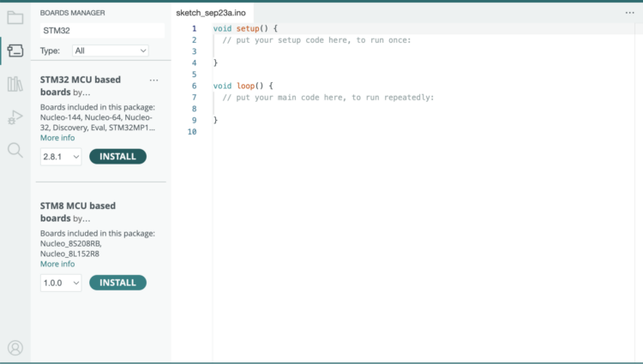Open the 2.8.1 version dropdown

(x=61, y=157)
